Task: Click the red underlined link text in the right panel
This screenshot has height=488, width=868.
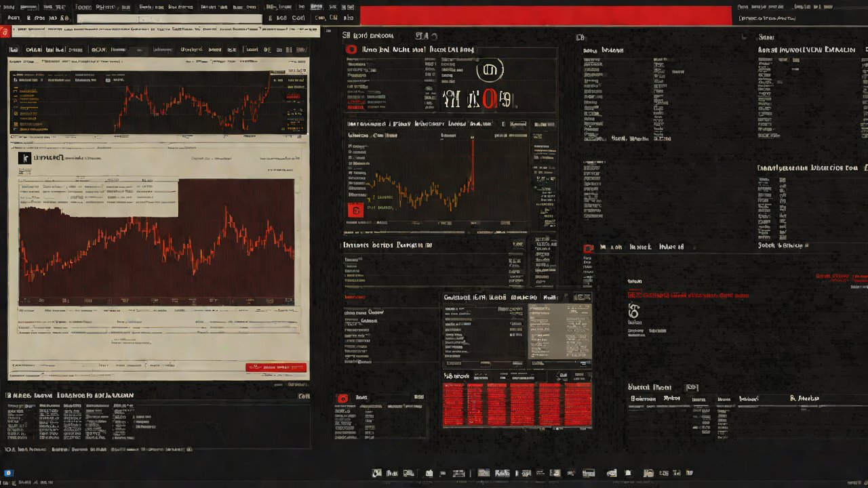Action: pos(688,296)
